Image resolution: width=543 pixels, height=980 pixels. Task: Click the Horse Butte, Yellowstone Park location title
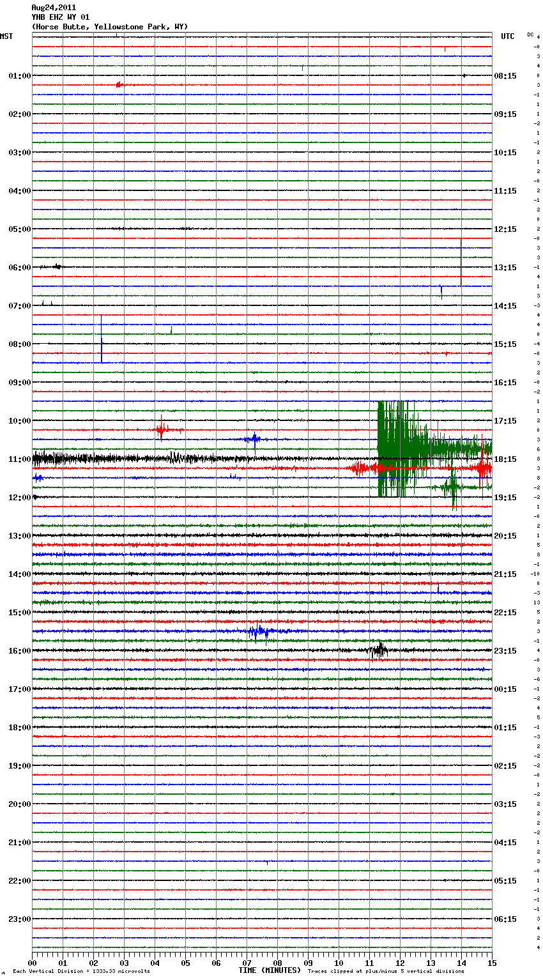[109, 27]
